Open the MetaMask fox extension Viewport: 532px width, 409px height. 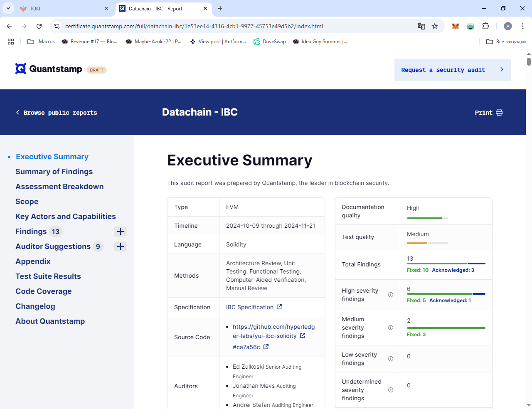point(456,26)
